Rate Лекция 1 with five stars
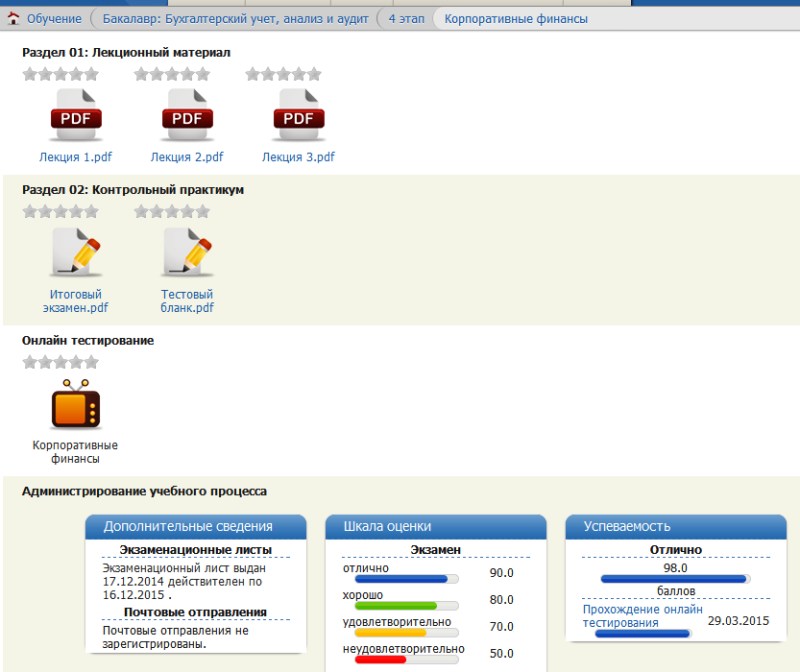The height and width of the screenshot is (672, 800). [92, 74]
